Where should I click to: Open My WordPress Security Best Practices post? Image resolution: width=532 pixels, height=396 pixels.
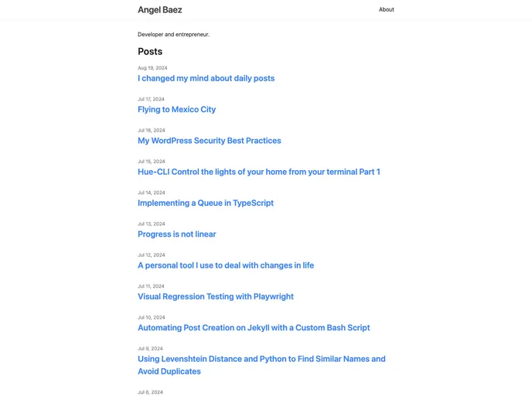pos(209,141)
